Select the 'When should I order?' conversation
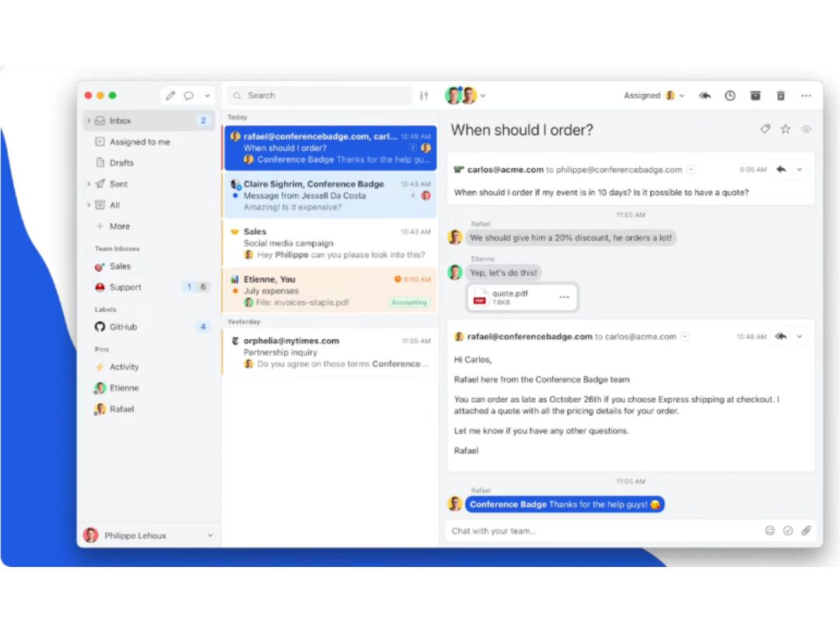 tap(330, 148)
